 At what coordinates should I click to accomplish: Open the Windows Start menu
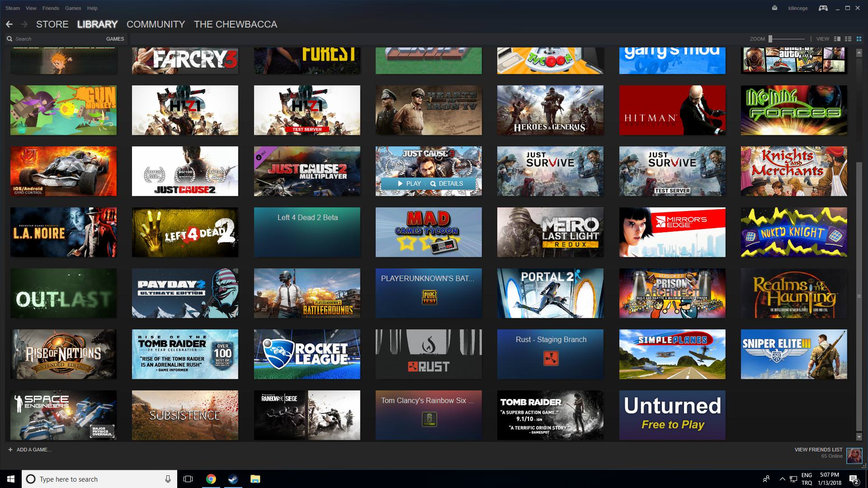(11, 479)
